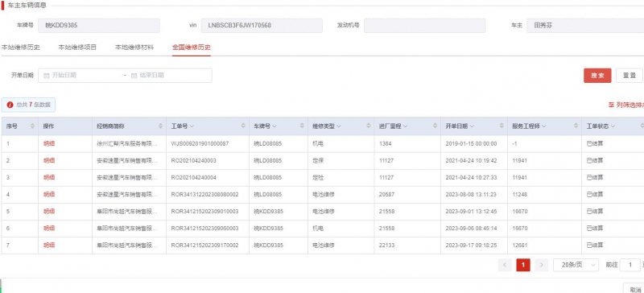Select the engineer cell showing 11248

point(545,194)
